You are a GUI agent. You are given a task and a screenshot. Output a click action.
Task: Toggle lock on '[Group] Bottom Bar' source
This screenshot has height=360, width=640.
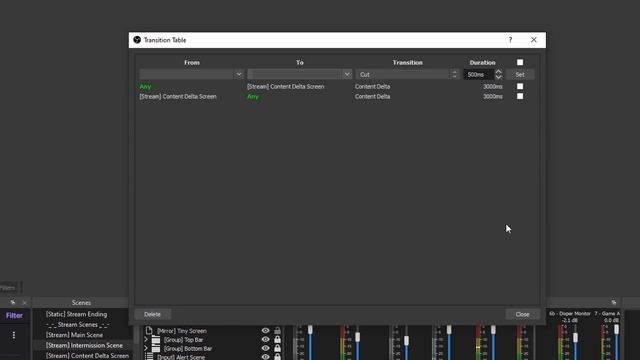coord(278,349)
